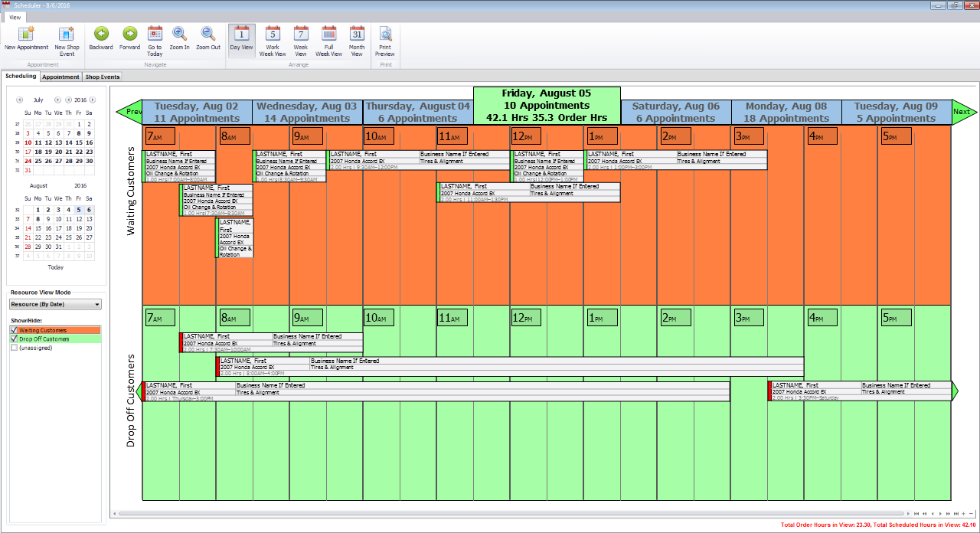This screenshot has width=980, height=533.
Task: Select August 31 in the mini calendar
Action: pos(59,247)
